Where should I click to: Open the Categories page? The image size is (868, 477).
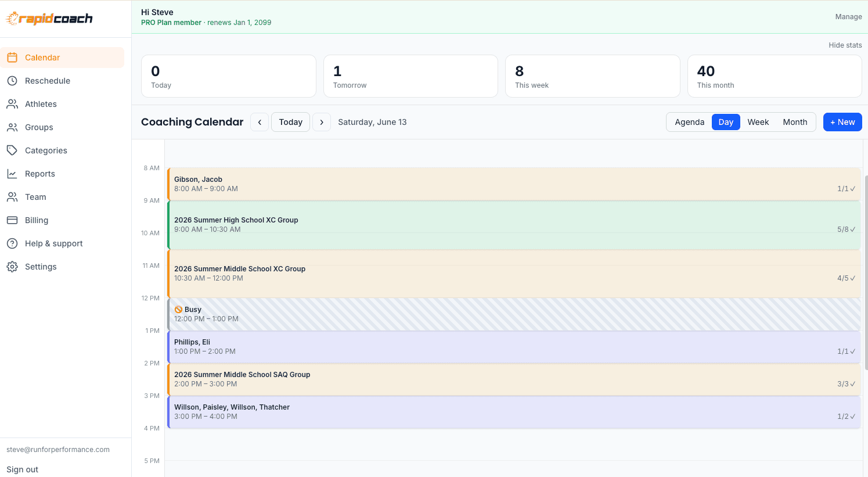click(x=62, y=150)
